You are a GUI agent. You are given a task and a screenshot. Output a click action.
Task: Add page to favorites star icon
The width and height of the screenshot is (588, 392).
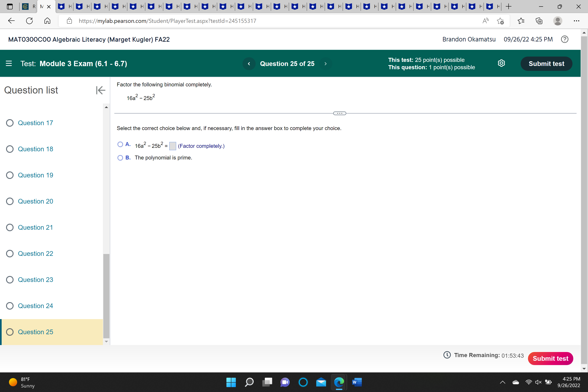coord(500,21)
